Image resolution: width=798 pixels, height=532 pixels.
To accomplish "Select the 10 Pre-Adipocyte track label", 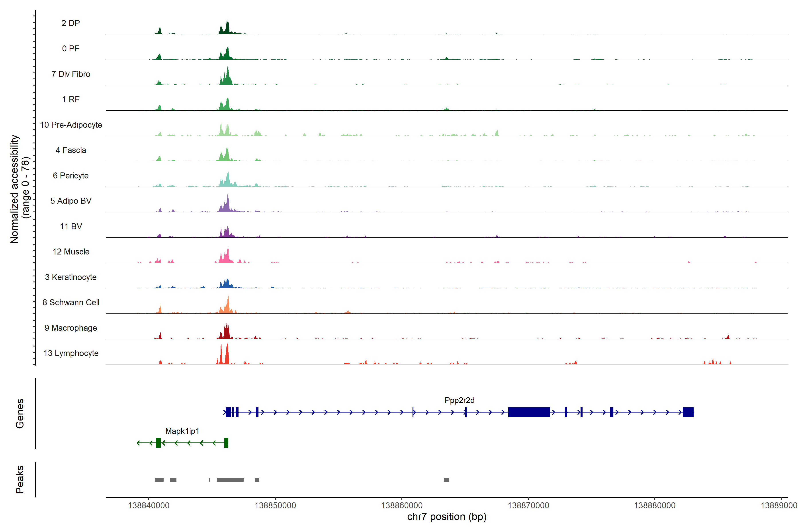I will coord(71,125).
